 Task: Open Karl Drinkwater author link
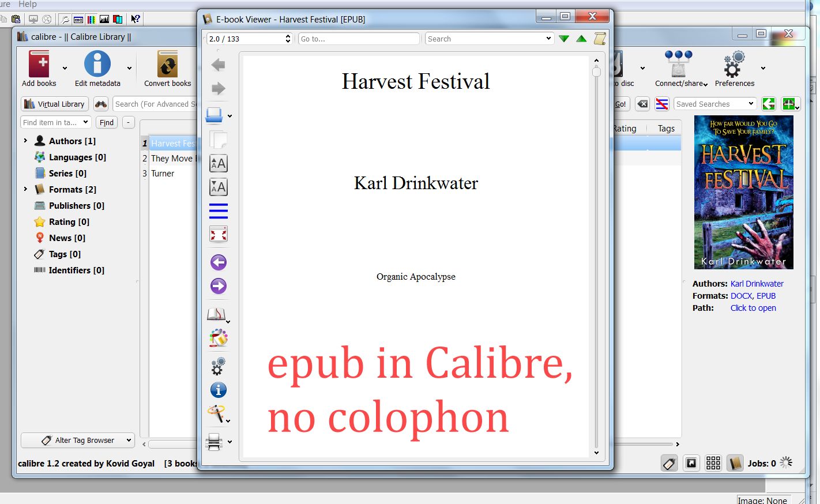point(757,284)
